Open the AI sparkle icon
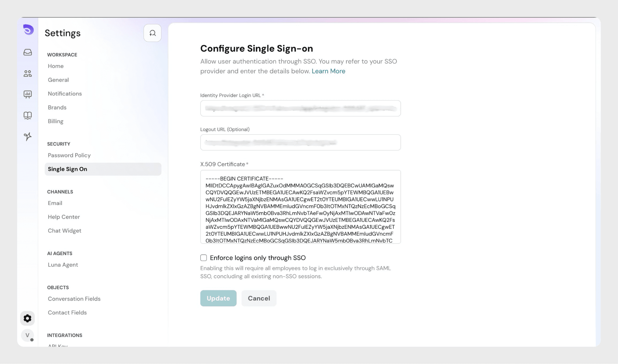Viewport: 618px width, 364px height. click(28, 137)
